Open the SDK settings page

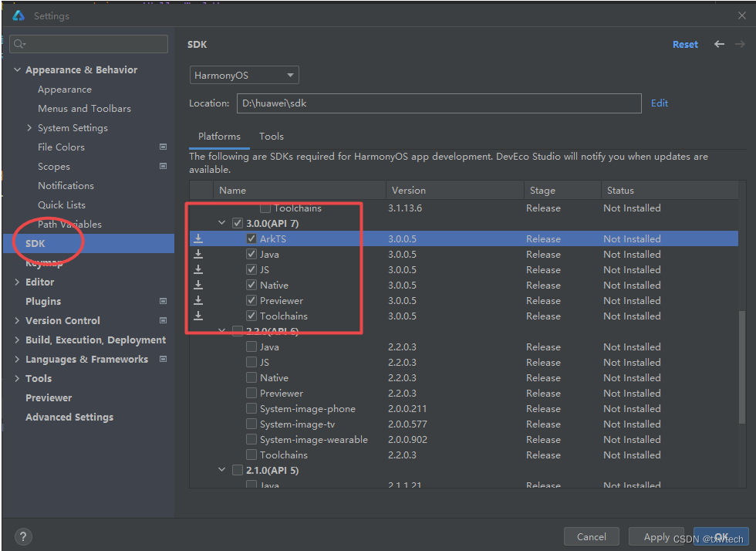[88, 243]
